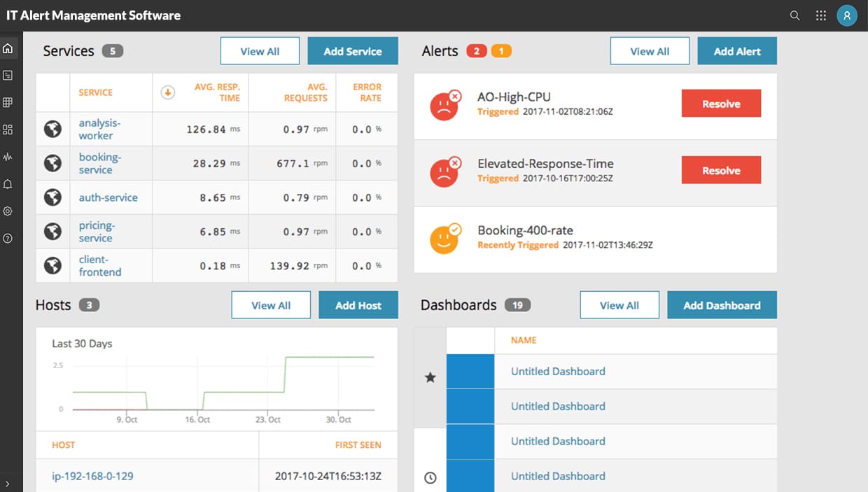Open the user avatar in the top-right corner
Image resolution: width=868 pixels, height=492 pixels.
tap(847, 15)
